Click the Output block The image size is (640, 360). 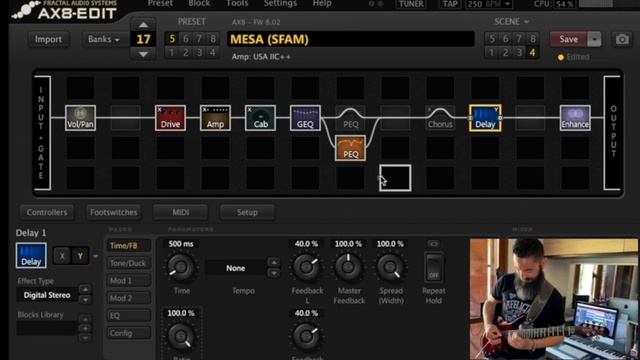[x=612, y=133]
